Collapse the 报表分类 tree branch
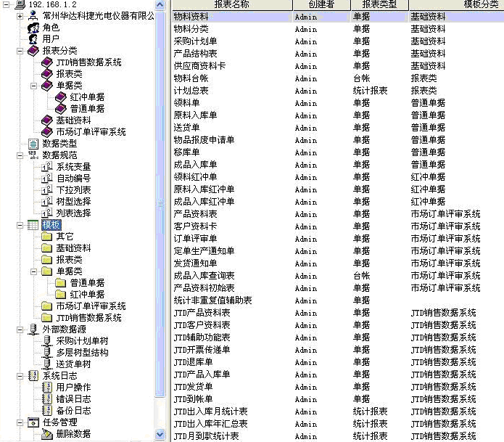The height and width of the screenshot is (442, 504). pos(20,51)
